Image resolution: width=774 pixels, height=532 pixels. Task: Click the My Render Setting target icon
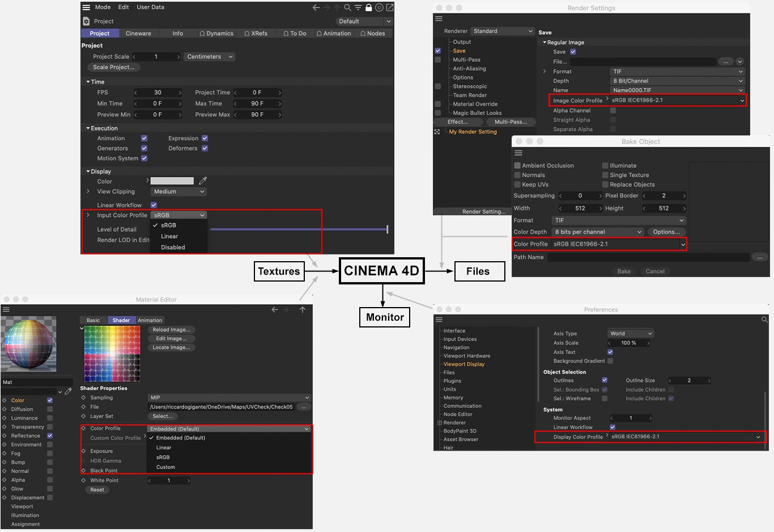pos(437,131)
